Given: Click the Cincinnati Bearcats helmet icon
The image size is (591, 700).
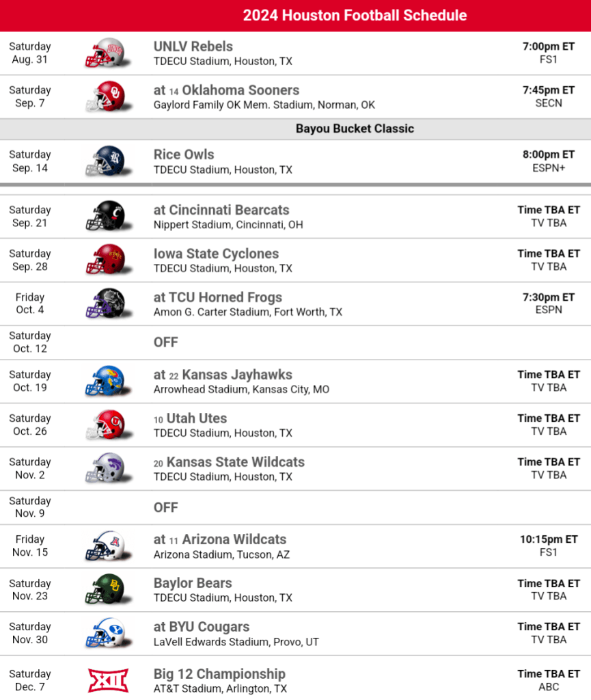Looking at the screenshot, I should tap(105, 217).
